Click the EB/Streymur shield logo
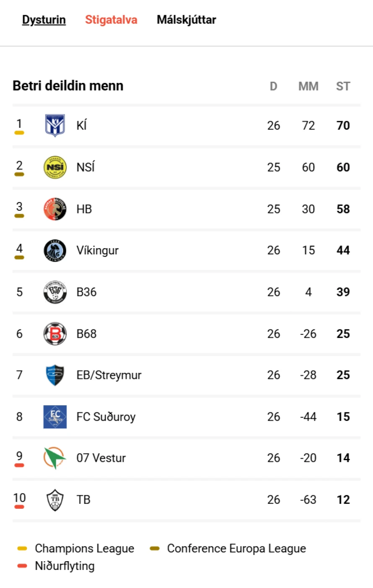The width and height of the screenshot is (373, 588). coord(55,375)
